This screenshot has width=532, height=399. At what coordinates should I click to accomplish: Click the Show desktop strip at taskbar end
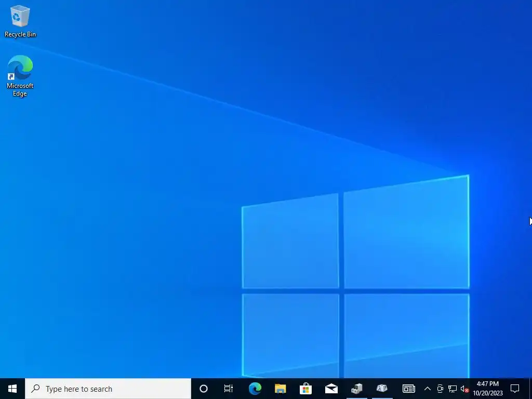530,389
